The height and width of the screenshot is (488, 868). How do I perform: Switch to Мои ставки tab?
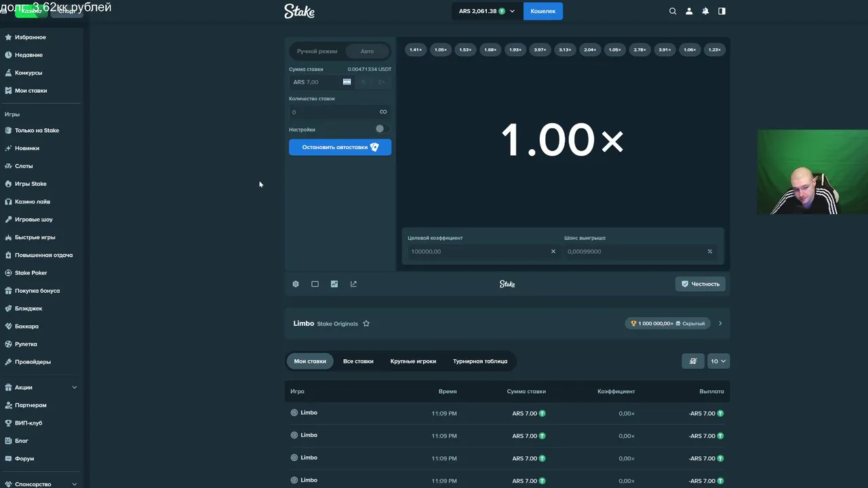pyautogui.click(x=310, y=361)
